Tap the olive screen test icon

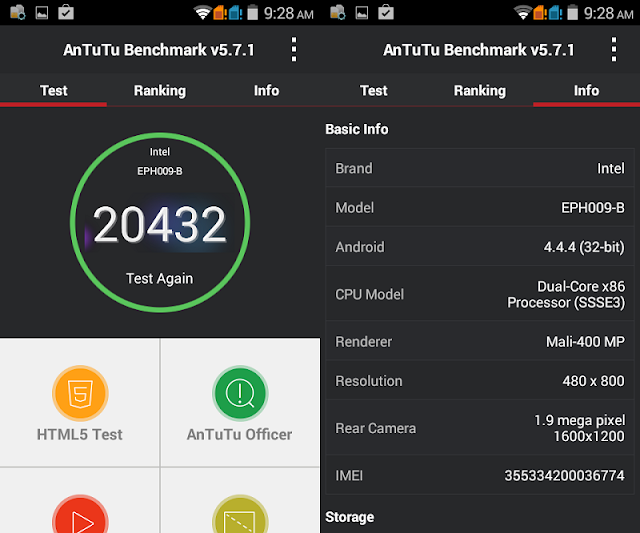tap(240, 514)
